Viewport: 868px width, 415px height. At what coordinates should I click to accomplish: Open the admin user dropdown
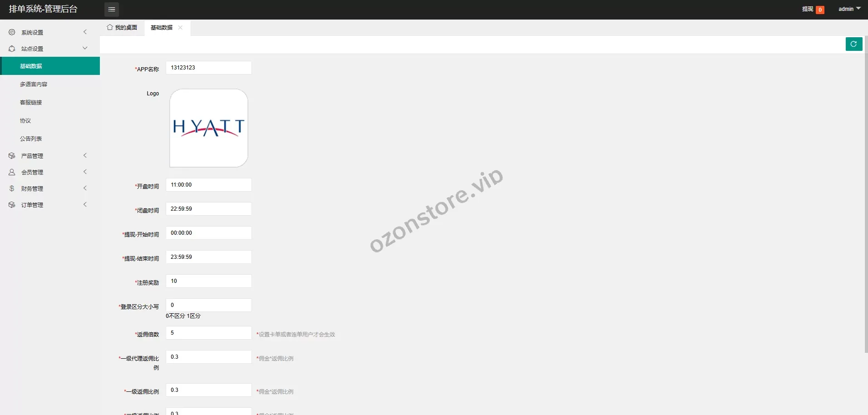coord(849,9)
